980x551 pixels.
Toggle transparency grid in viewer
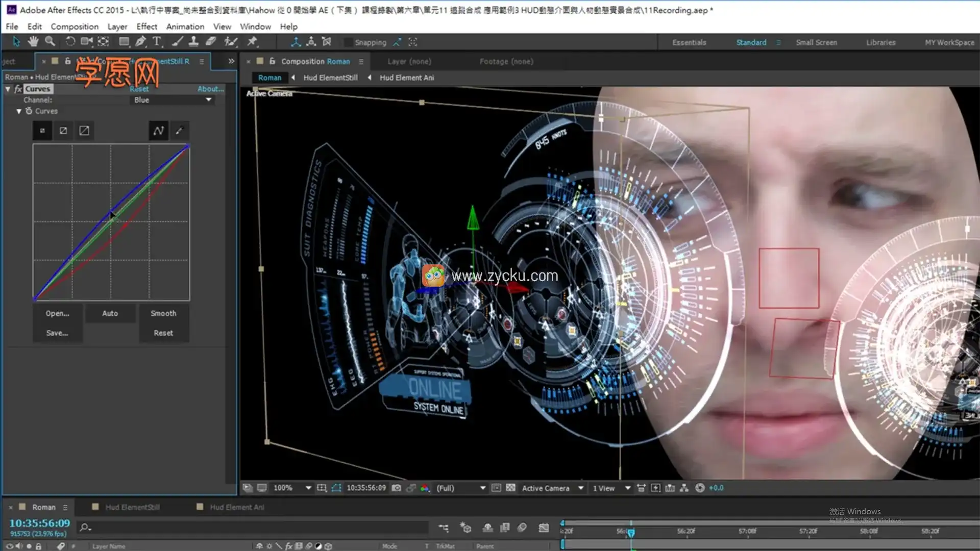(x=510, y=488)
